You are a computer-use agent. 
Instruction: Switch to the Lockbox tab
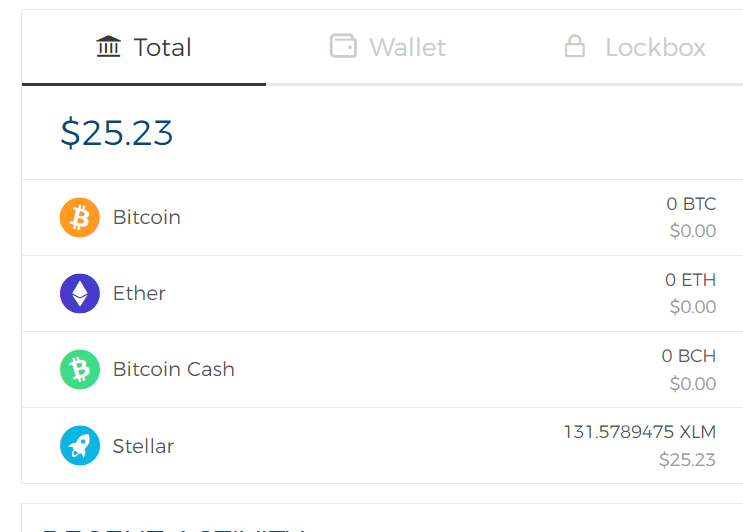pos(635,47)
